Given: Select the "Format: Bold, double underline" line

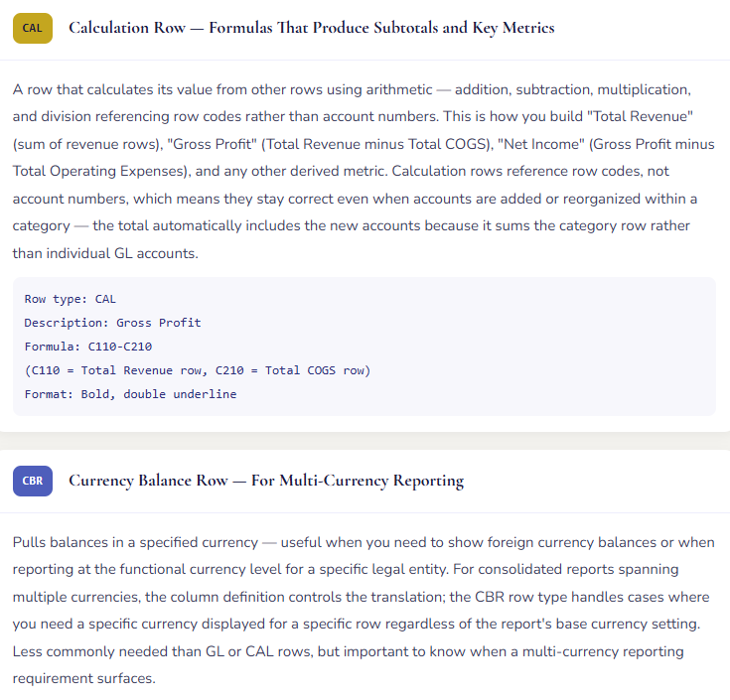Looking at the screenshot, I should (130, 394).
